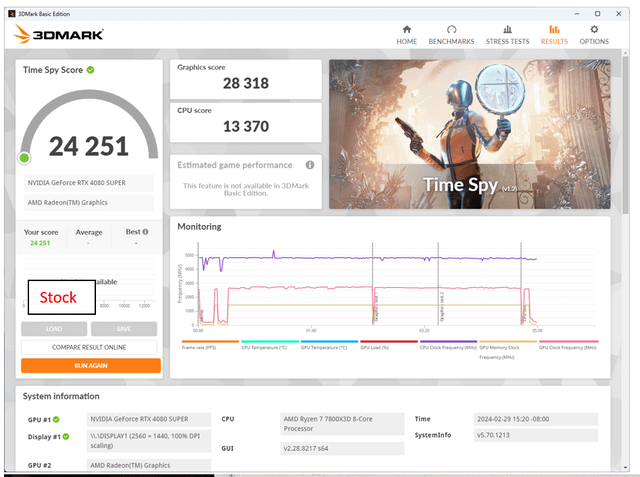Open the Home tab house icon
This screenshot has height=477, width=640.
[407, 29]
